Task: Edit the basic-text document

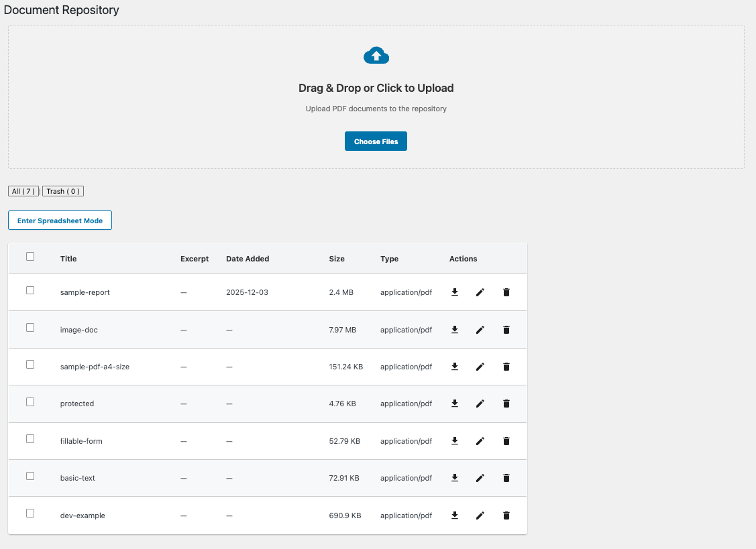Action: (x=480, y=478)
